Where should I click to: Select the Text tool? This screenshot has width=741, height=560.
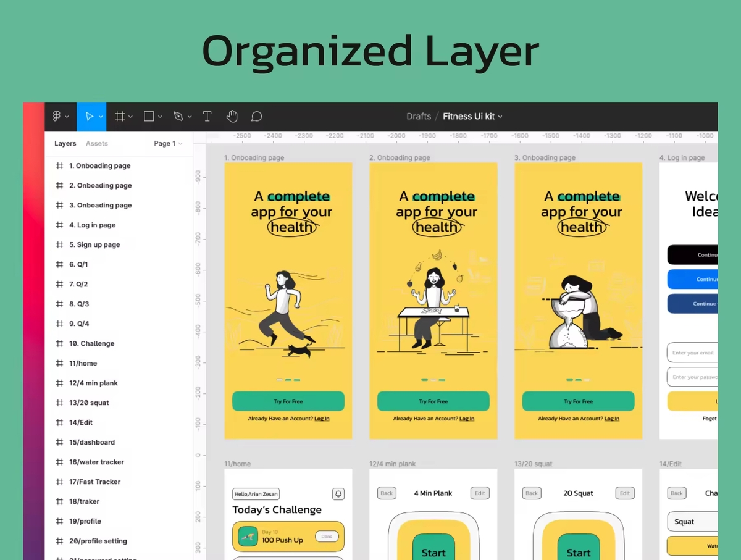[x=207, y=117]
